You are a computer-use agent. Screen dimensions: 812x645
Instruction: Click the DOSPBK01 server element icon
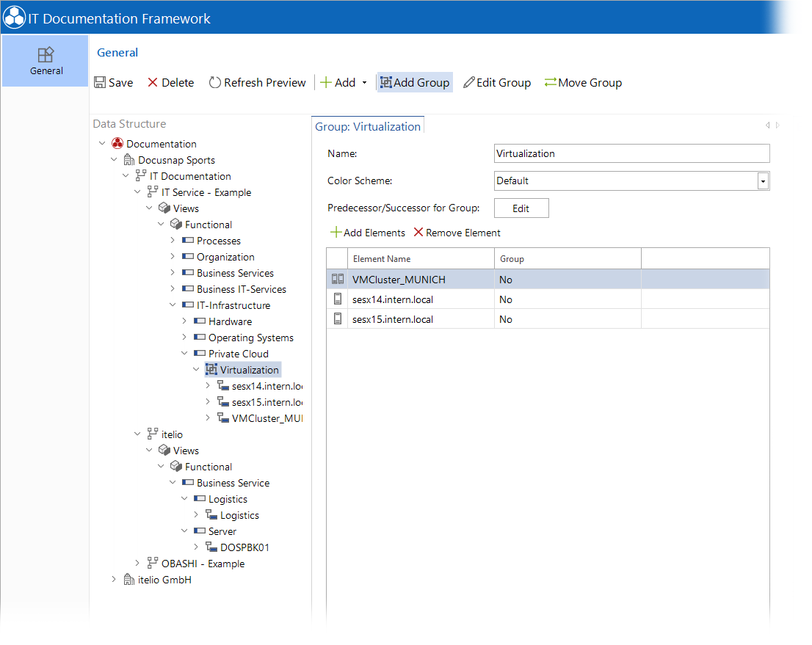pos(211,547)
